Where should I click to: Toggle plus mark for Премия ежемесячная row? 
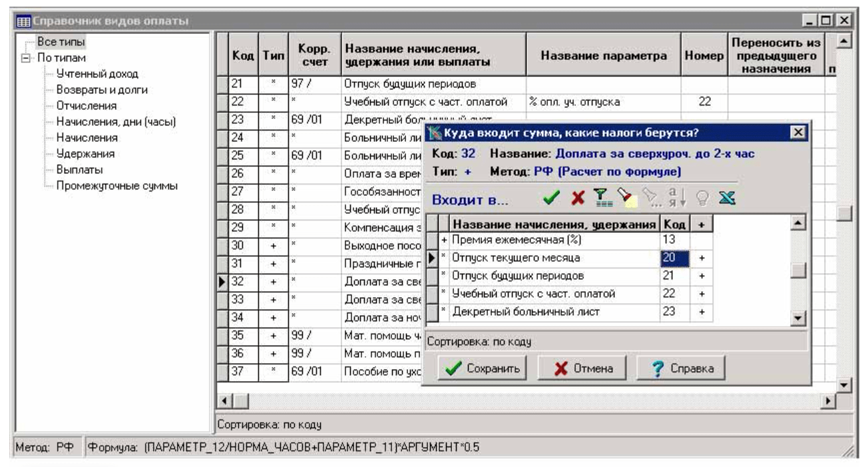tap(702, 239)
